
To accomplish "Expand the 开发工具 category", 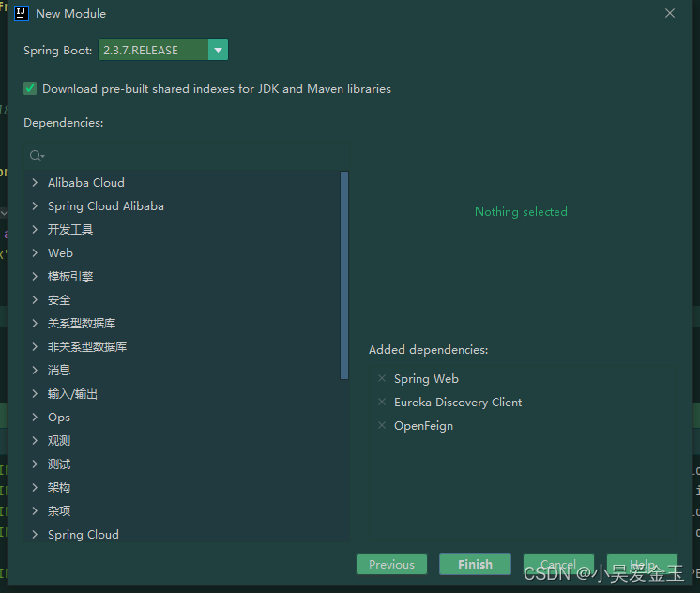I will coord(35,229).
